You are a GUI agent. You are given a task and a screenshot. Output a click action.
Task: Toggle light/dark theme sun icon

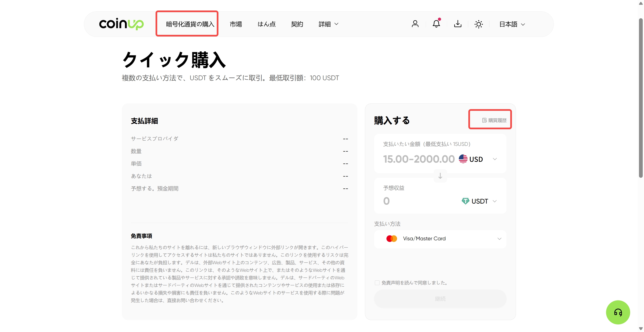point(479,24)
